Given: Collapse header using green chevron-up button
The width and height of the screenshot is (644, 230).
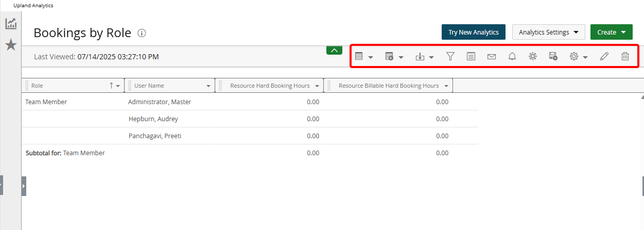Looking at the screenshot, I should [334, 50].
